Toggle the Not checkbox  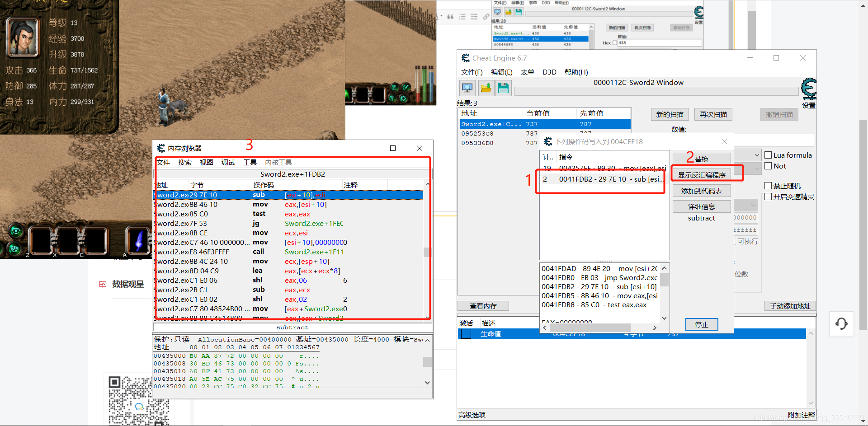768,166
